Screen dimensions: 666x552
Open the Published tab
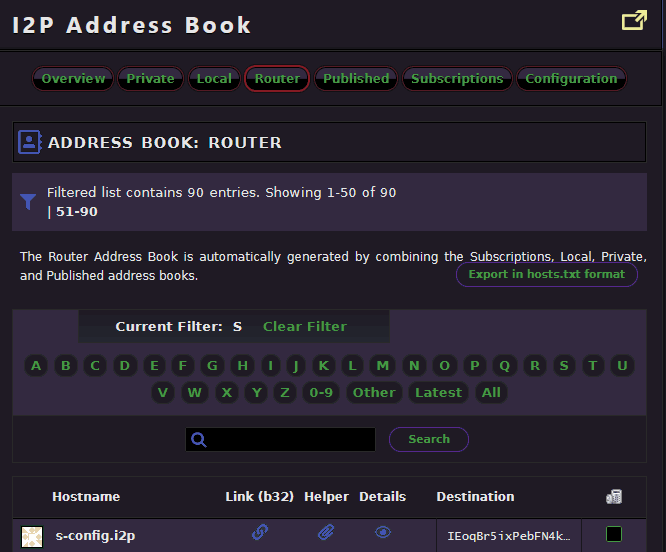(x=356, y=79)
